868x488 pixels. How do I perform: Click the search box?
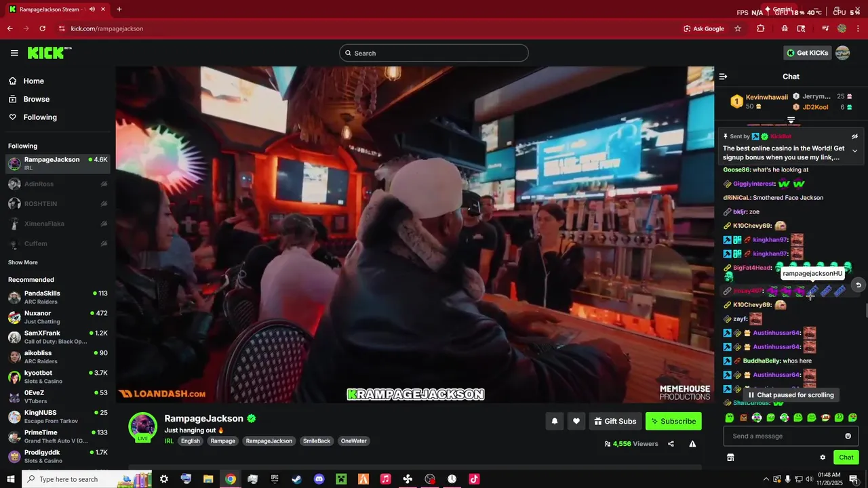click(434, 53)
